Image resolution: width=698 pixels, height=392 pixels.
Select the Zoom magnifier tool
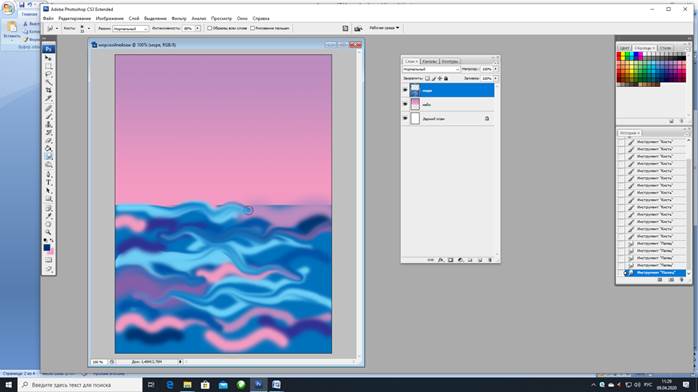[x=49, y=232]
